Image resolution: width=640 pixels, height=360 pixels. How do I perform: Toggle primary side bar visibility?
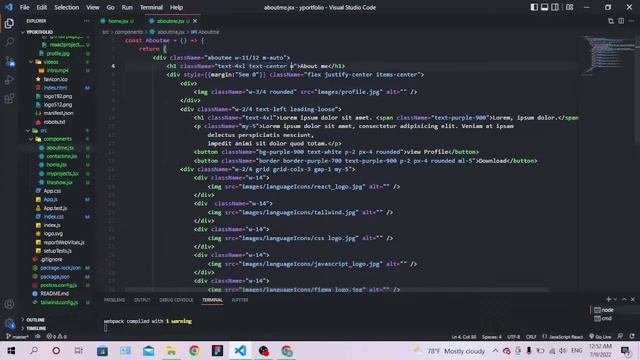point(534,7)
